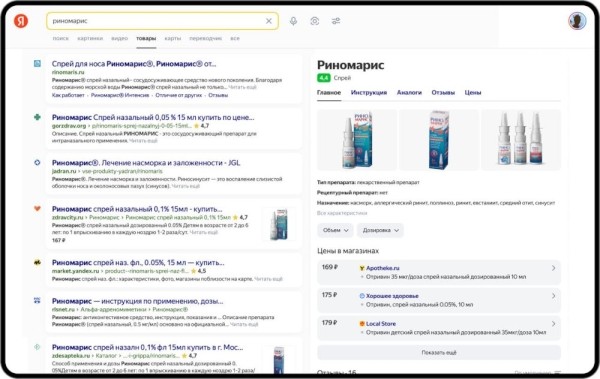Open gorzdrav result Спрей назальный 0,05 %
The image size is (600, 379).
153,117
